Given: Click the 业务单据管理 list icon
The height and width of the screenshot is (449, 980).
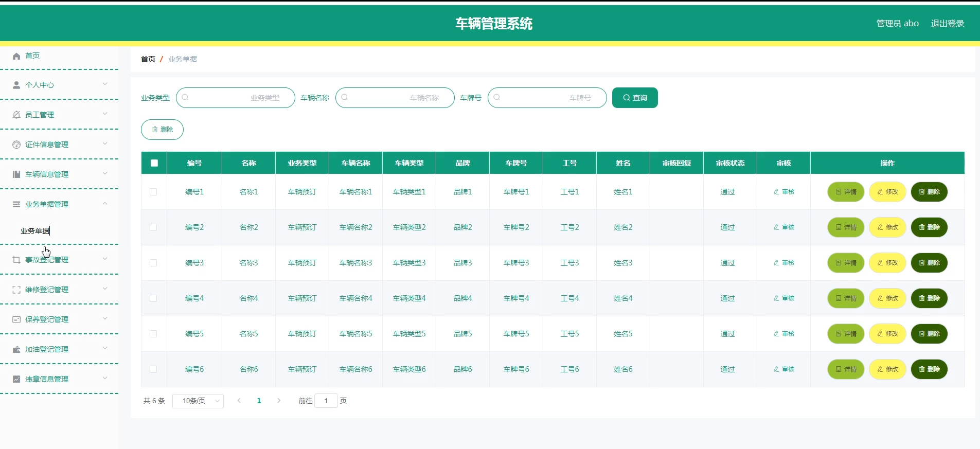Looking at the screenshot, I should click(x=16, y=204).
